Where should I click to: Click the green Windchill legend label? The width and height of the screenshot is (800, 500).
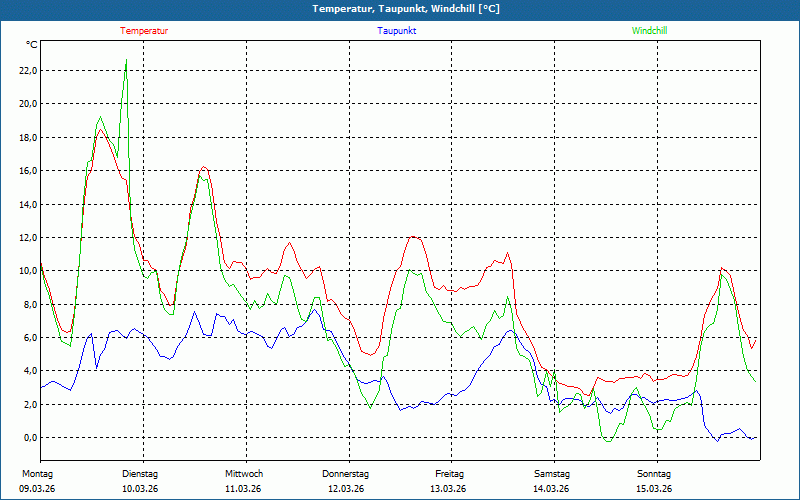[x=649, y=31]
